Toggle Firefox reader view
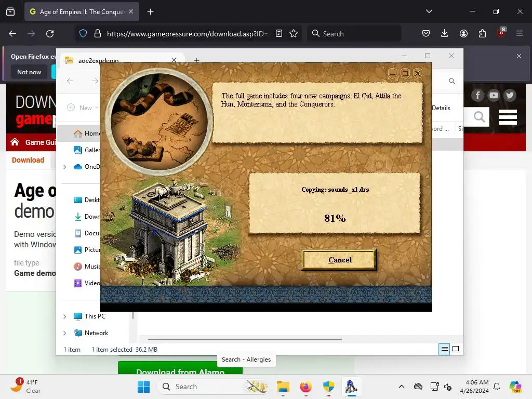Screen dimensions: 532x399 pyautogui.click(x=279, y=34)
